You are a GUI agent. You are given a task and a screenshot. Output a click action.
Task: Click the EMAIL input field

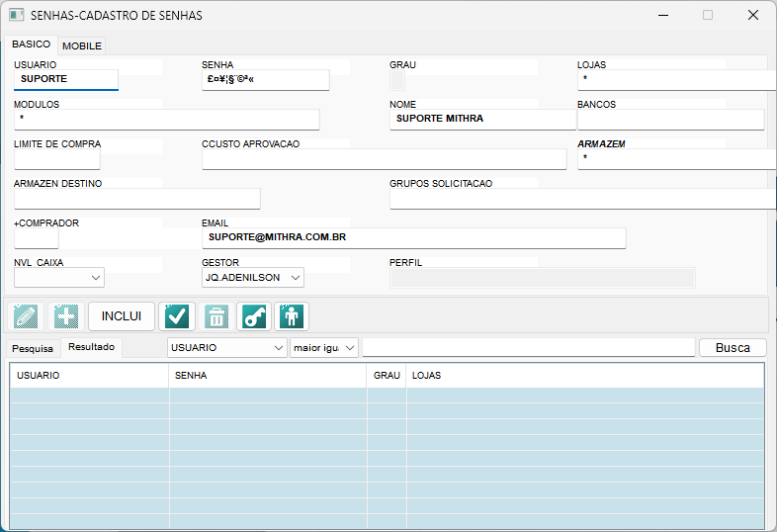413,238
